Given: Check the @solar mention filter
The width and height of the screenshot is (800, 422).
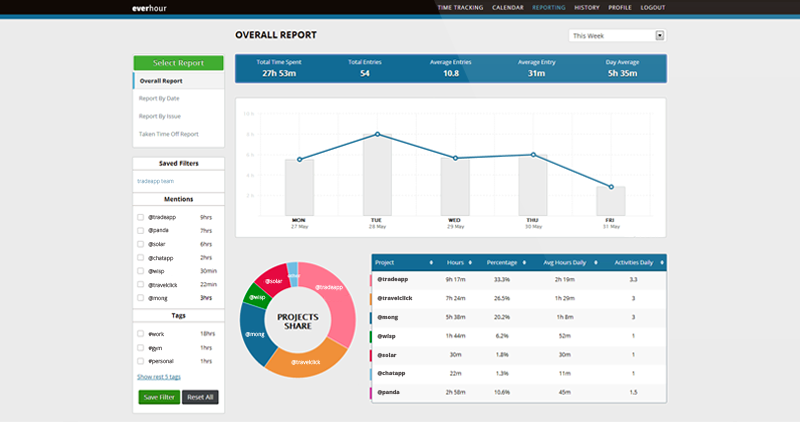Looking at the screenshot, I should pyautogui.click(x=140, y=244).
